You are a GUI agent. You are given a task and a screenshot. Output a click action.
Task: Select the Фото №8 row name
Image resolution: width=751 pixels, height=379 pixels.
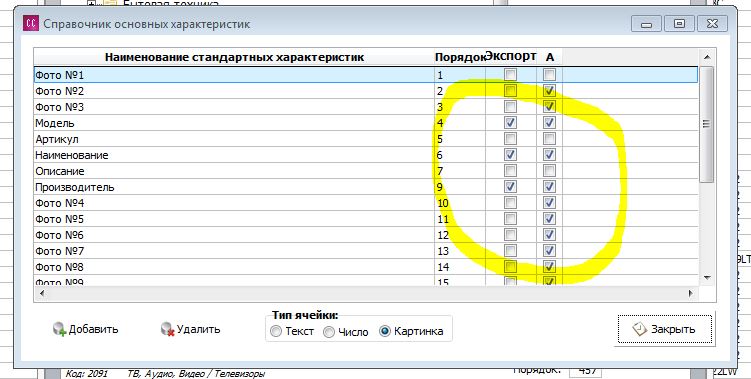[x=59, y=267]
